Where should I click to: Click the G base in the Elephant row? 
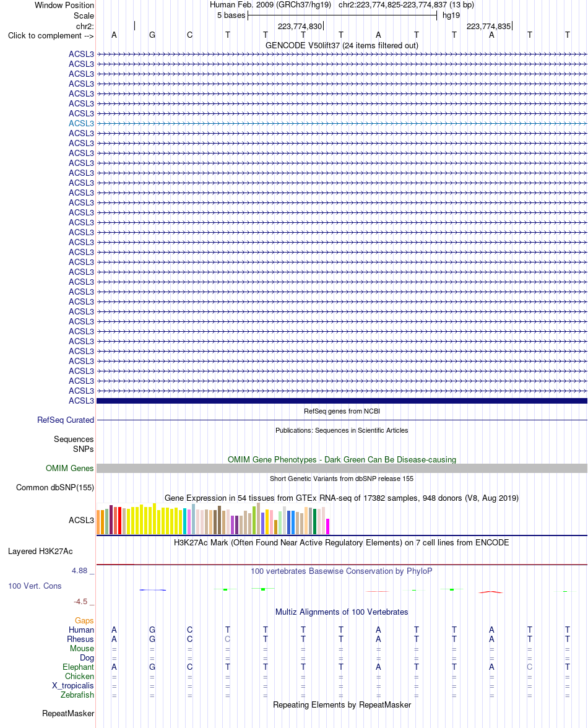(152, 667)
